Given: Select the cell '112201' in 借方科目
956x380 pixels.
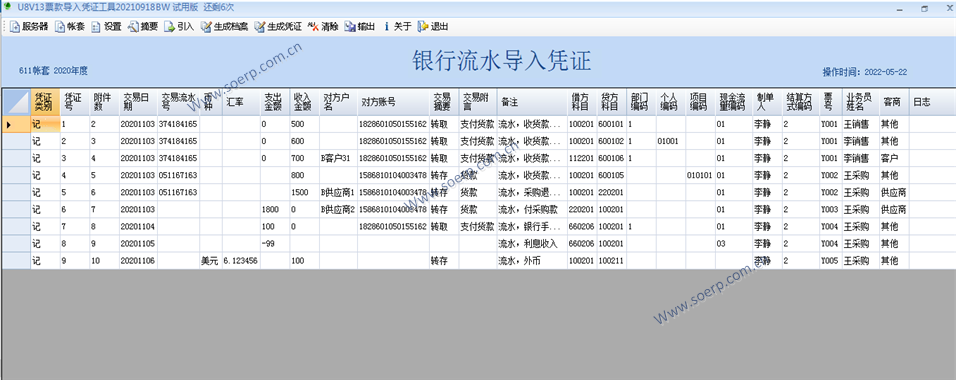Looking at the screenshot, I should 582,158.
